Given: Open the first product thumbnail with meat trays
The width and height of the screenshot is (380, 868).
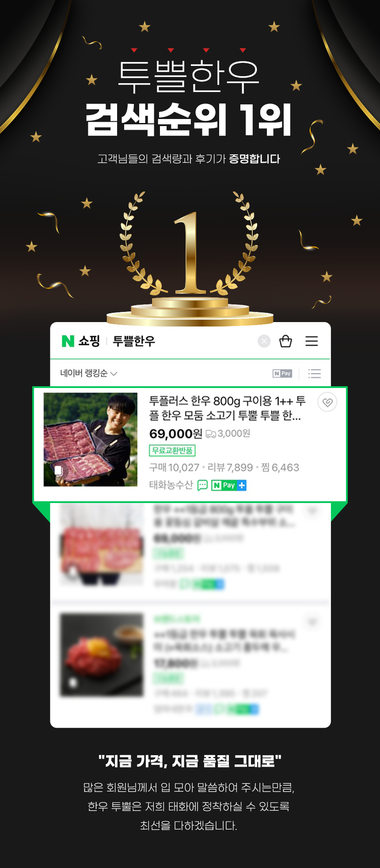Looking at the screenshot, I should [x=91, y=440].
